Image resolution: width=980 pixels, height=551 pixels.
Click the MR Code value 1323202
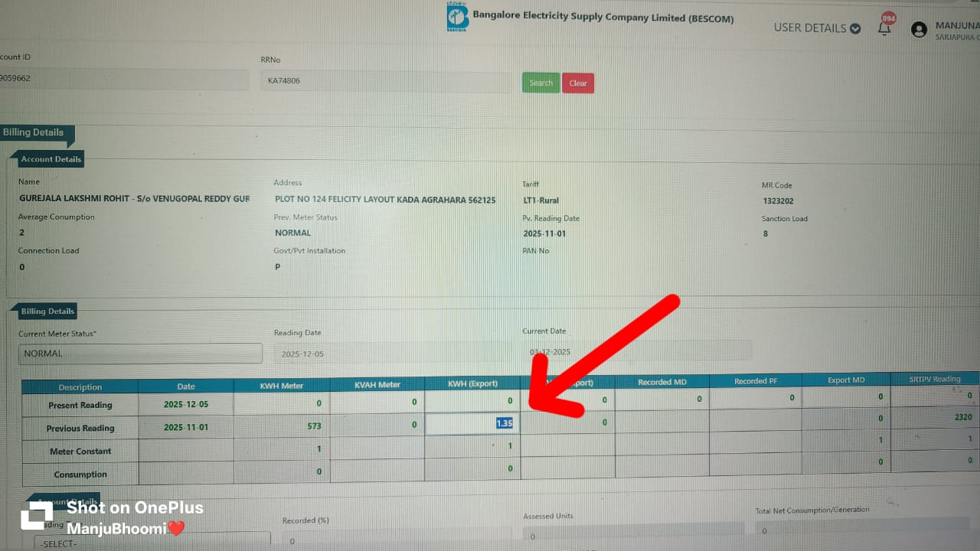778,201
